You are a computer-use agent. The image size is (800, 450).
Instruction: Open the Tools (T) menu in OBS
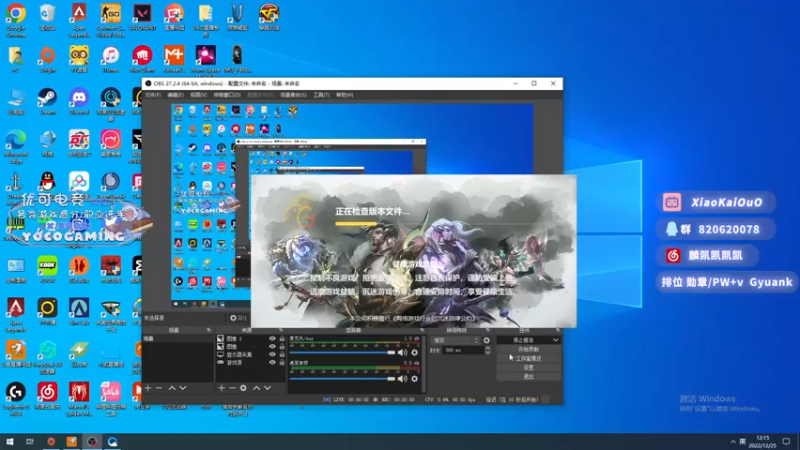321,95
